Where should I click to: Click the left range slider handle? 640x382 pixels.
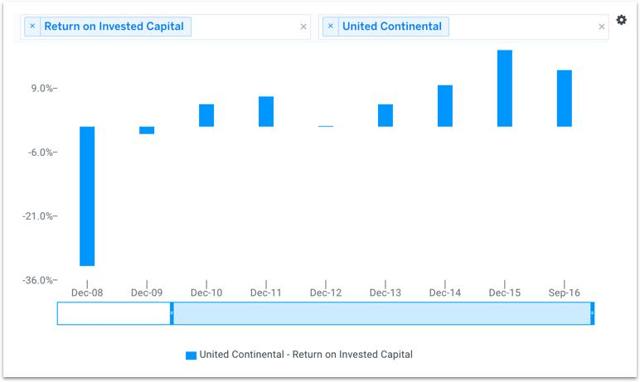click(x=172, y=313)
